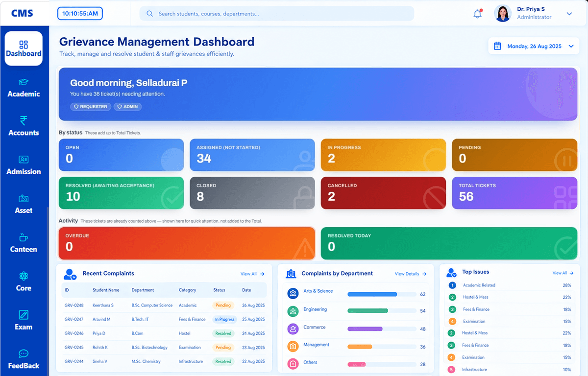Click the search magnifier icon
588x376 pixels.
coord(150,14)
